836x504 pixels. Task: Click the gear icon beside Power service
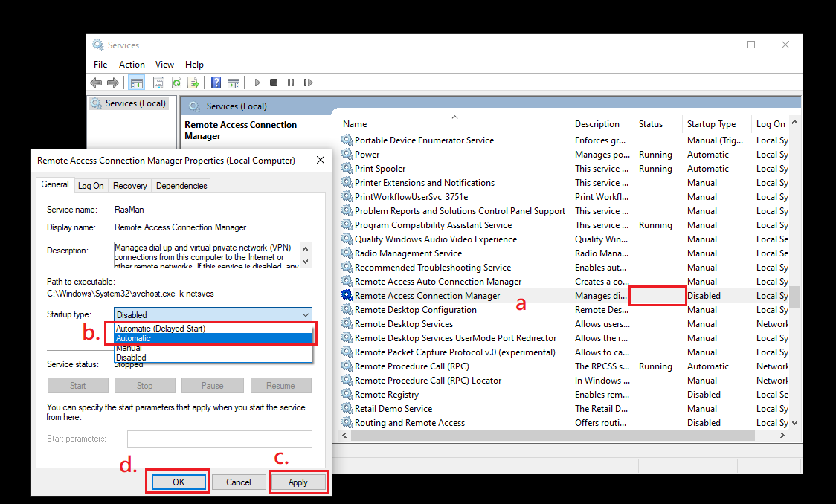tap(347, 155)
